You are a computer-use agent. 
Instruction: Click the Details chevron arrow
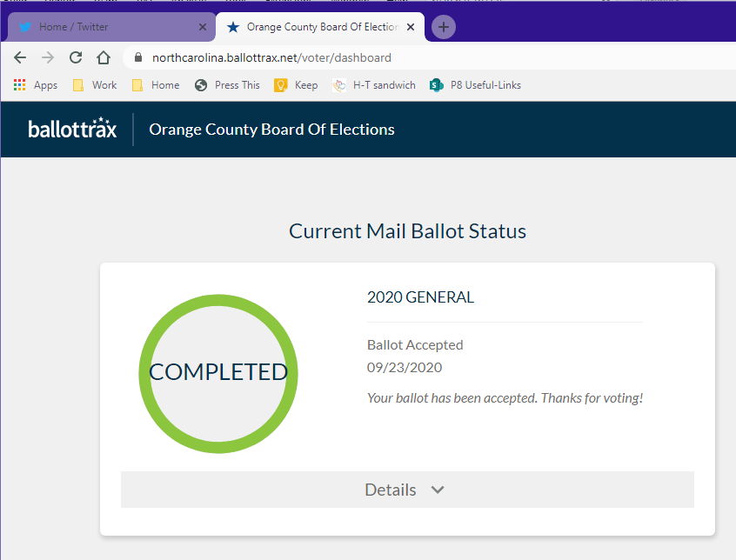438,490
